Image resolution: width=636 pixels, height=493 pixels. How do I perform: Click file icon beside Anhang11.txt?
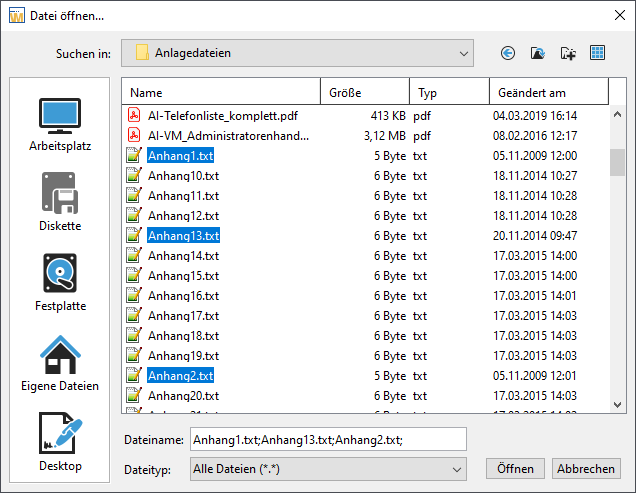coord(134,195)
